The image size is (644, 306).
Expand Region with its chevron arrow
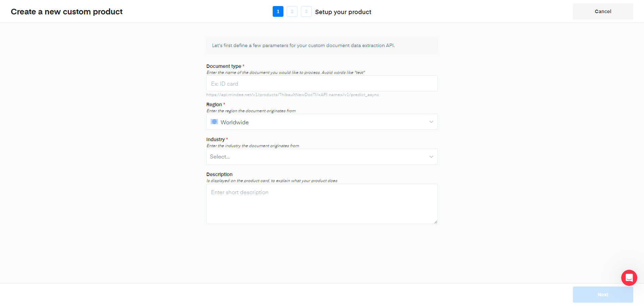click(431, 122)
